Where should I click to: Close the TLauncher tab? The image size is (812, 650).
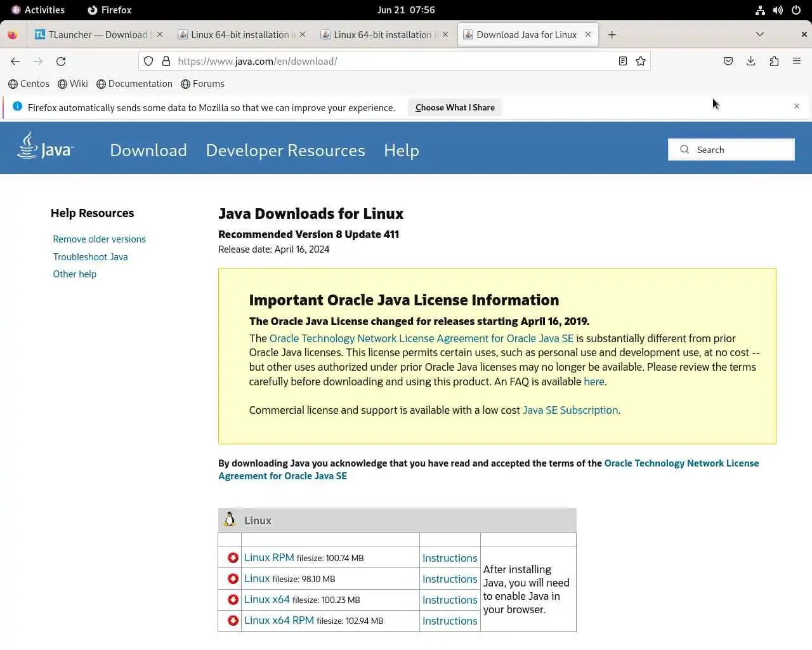click(x=160, y=34)
